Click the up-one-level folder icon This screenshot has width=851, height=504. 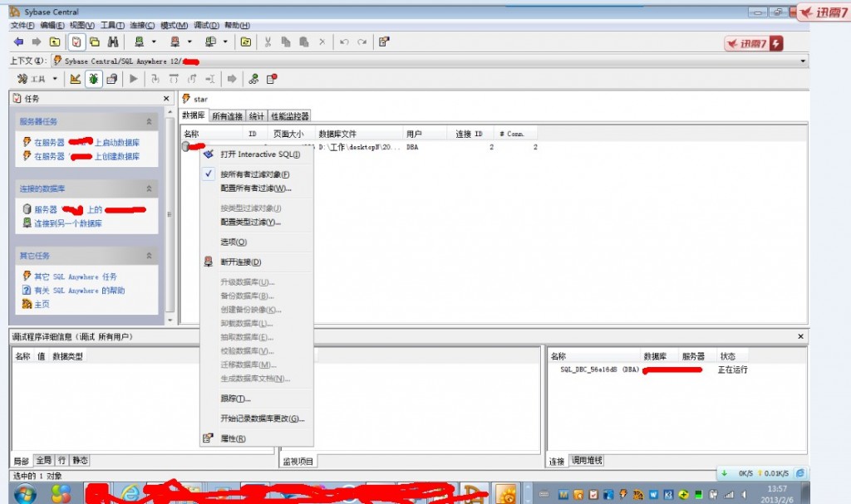click(x=55, y=42)
